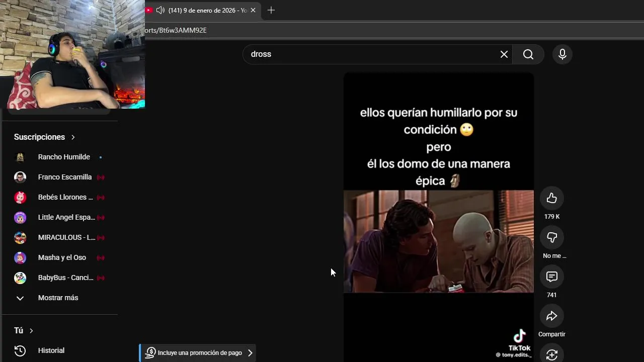Open the Remix button under Compartir

click(x=552, y=353)
